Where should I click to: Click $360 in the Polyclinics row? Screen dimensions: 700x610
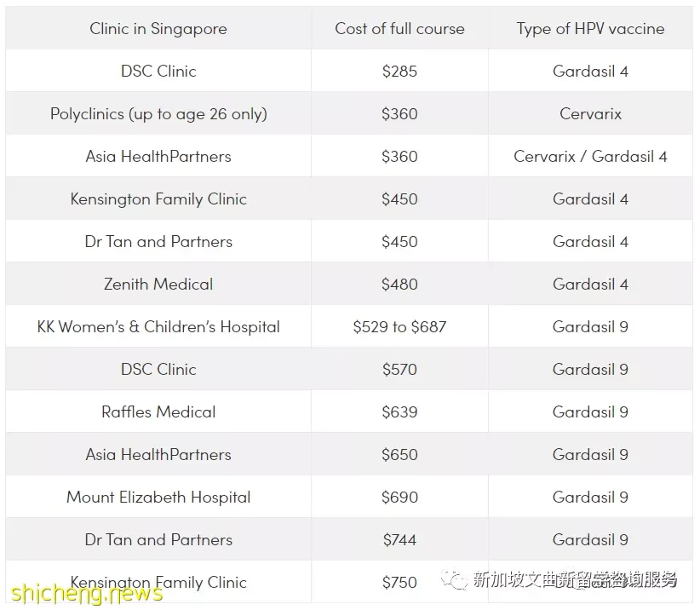399,114
